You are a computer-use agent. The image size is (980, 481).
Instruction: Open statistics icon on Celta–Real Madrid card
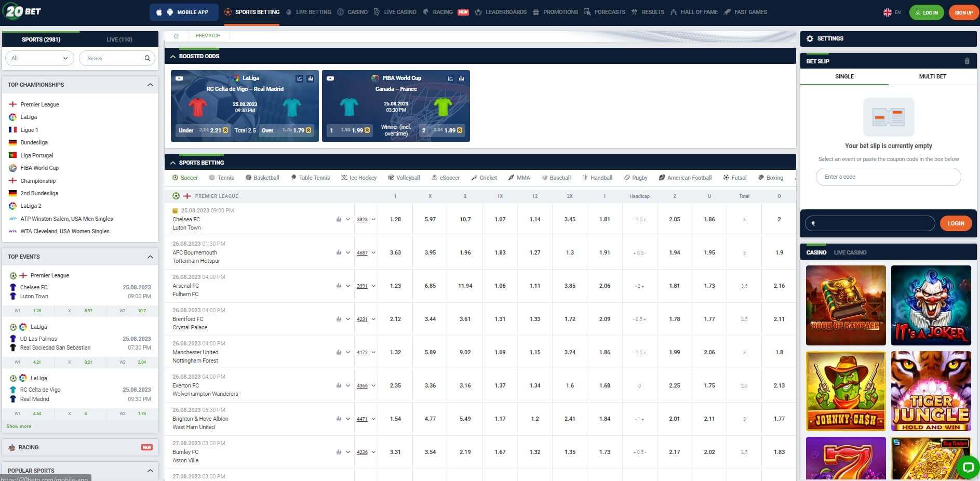click(x=311, y=78)
